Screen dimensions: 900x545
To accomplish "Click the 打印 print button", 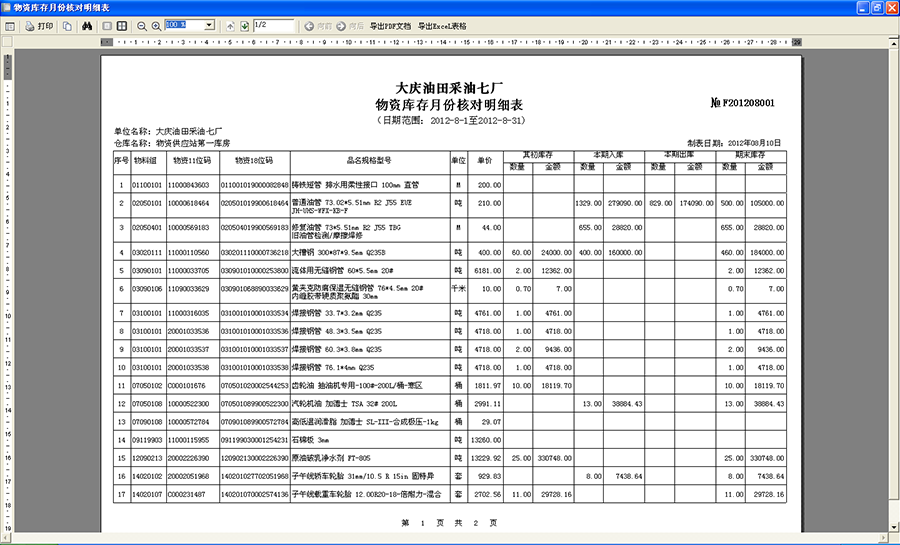I will tap(40, 26).
